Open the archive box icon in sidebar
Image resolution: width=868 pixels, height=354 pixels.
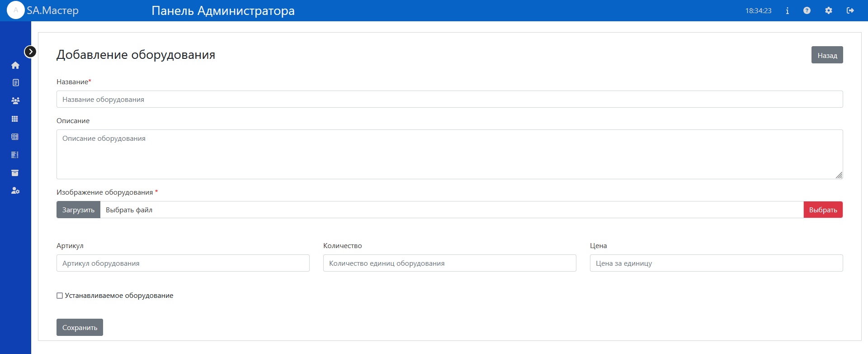[15, 173]
